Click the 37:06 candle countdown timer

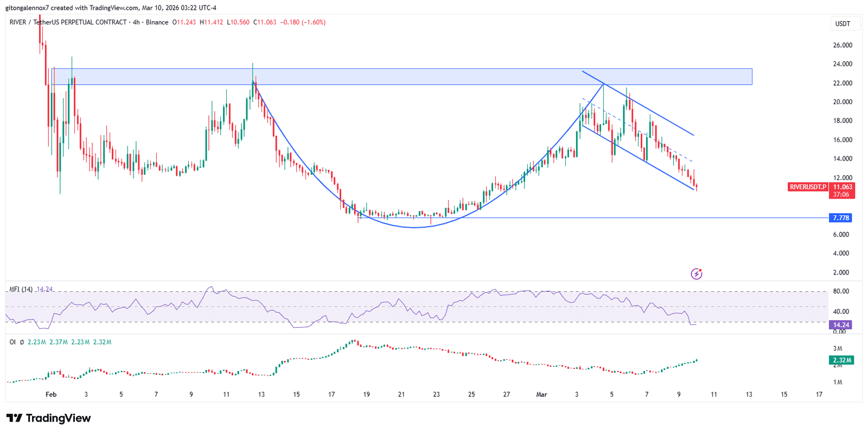841,195
